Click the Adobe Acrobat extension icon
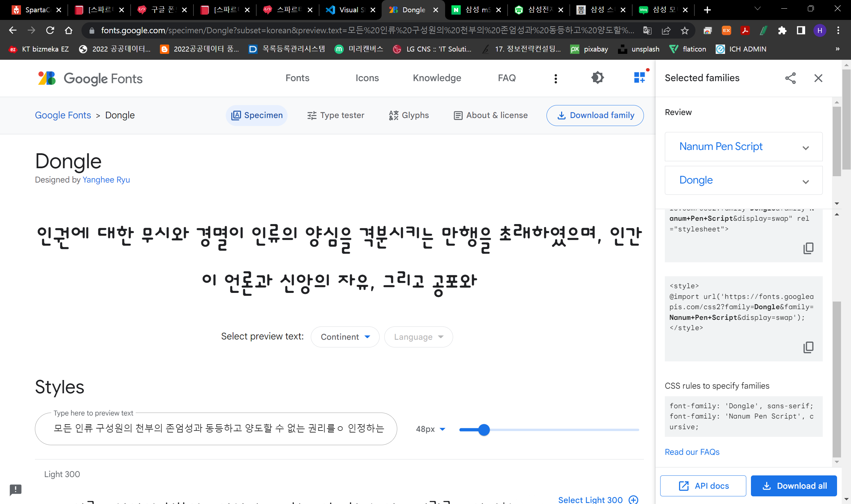 point(745,31)
